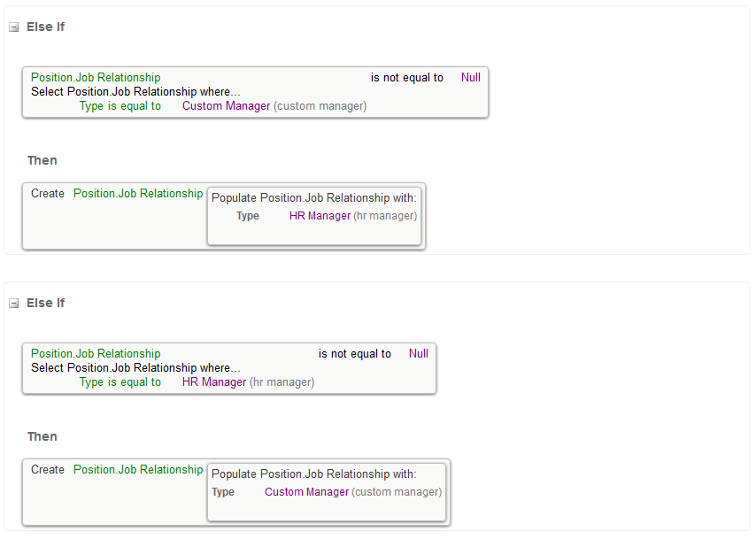Click Null value in the HR Manager condition
Viewport: 756px width, 539px height.
click(419, 354)
